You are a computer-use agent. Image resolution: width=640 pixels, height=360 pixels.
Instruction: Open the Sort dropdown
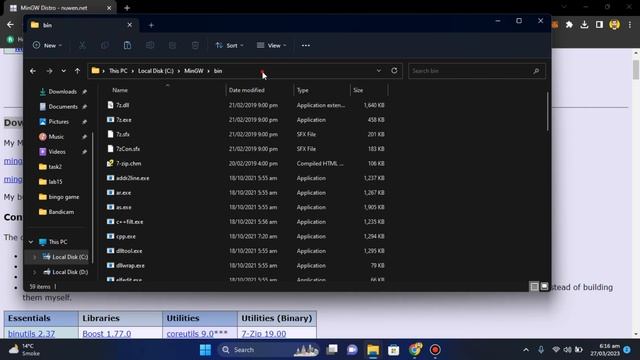click(229, 45)
